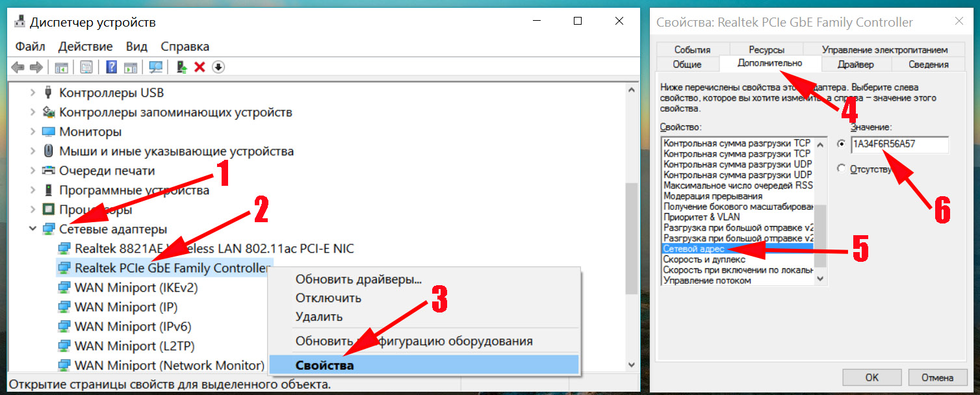Viewport: 980px width, 395px height.
Task: Click the network address value field
Action: click(899, 144)
